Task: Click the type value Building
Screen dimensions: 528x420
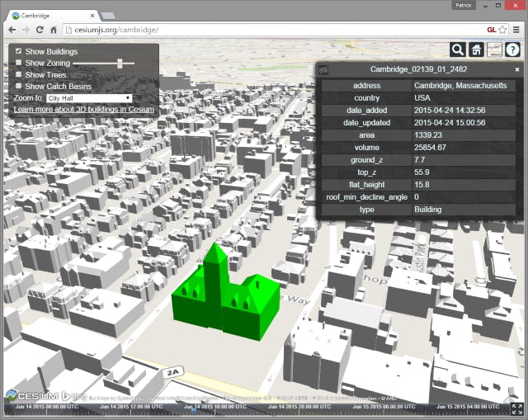Action: (427, 210)
